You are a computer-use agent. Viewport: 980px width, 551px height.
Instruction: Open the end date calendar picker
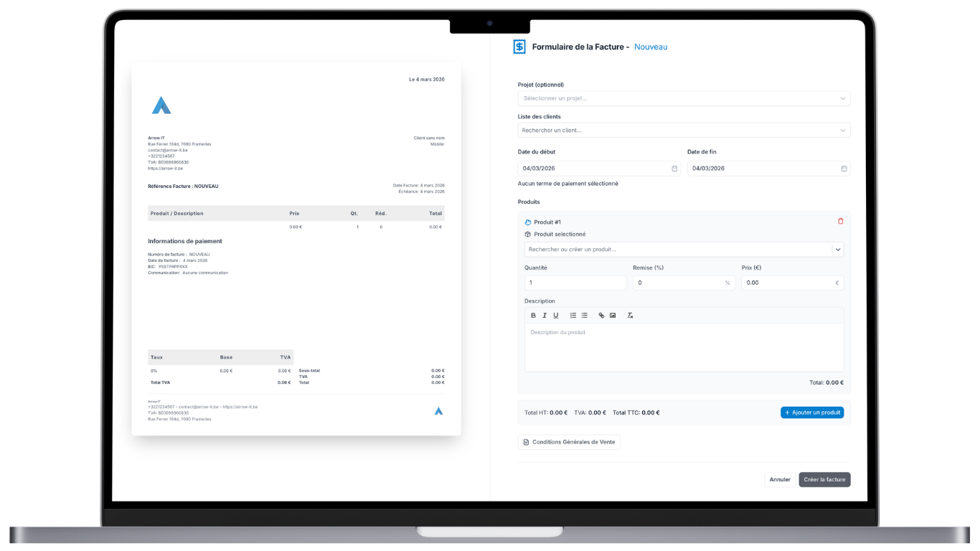pos(844,168)
